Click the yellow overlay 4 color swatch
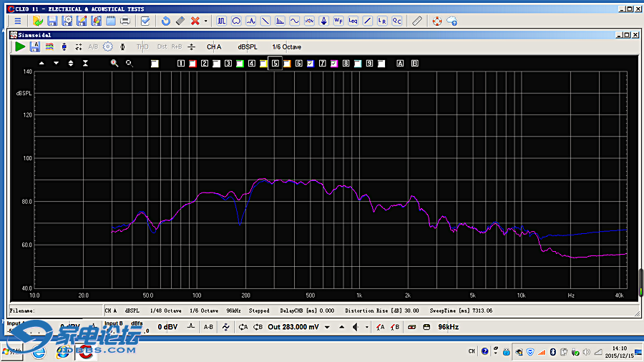This screenshot has height=362, width=644. [263, 64]
